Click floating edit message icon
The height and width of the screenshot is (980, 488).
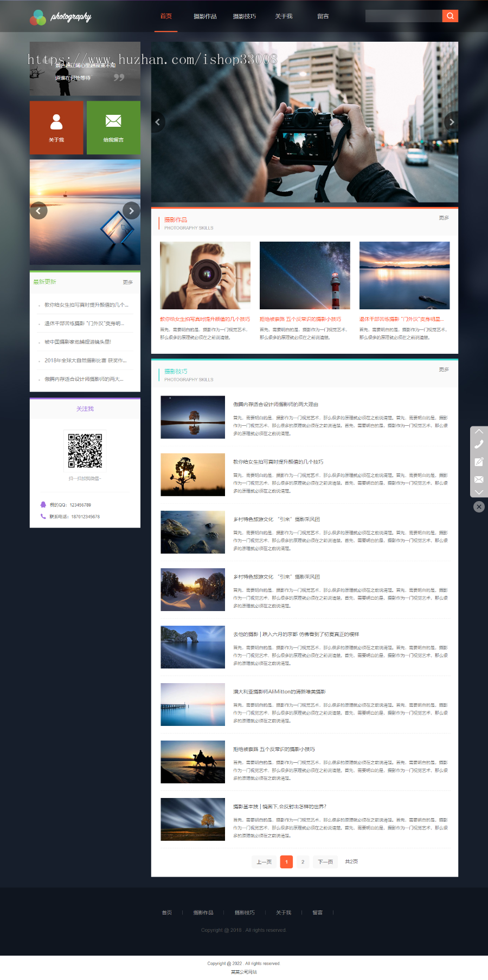(479, 462)
